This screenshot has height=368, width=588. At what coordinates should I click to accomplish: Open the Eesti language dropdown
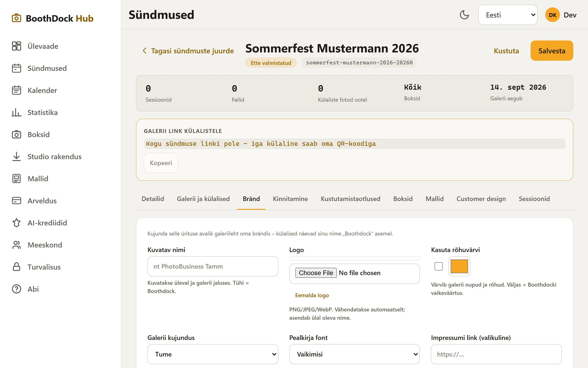(x=508, y=15)
